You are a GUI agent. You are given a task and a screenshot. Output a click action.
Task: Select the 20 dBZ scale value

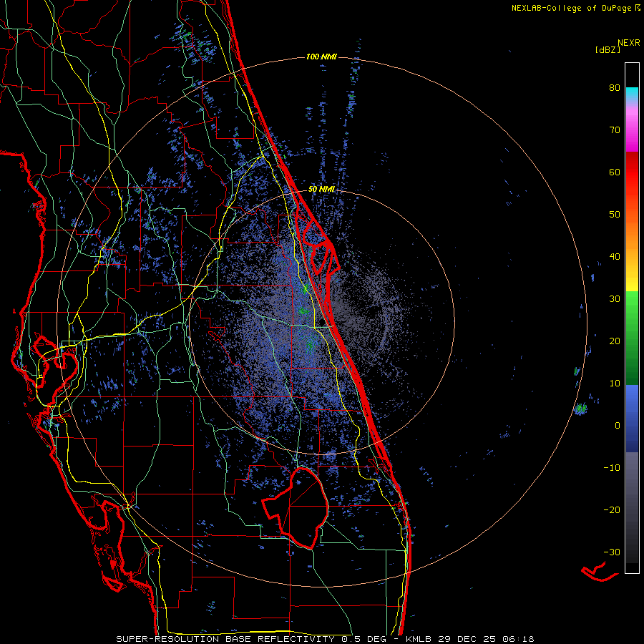[615, 341]
